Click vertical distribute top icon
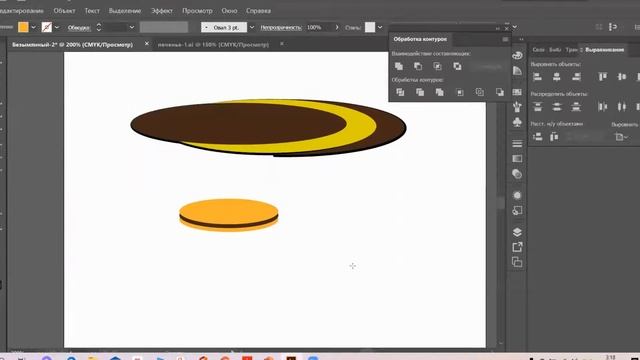This screenshot has height=360, width=640. (538, 107)
